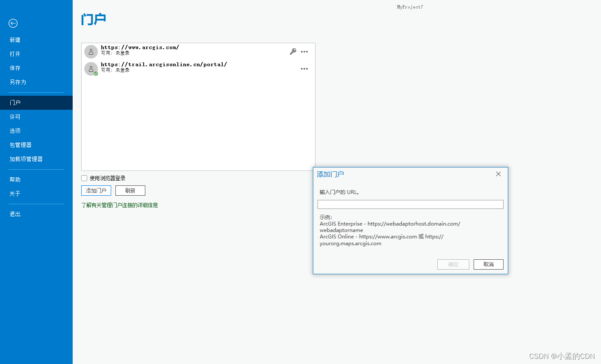The height and width of the screenshot is (364, 601).
Task: Select the 门户 sidebar item
Action: point(36,103)
